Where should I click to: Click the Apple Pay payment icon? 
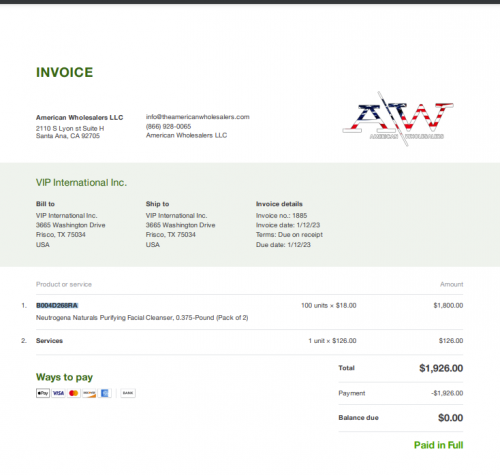[x=43, y=393]
